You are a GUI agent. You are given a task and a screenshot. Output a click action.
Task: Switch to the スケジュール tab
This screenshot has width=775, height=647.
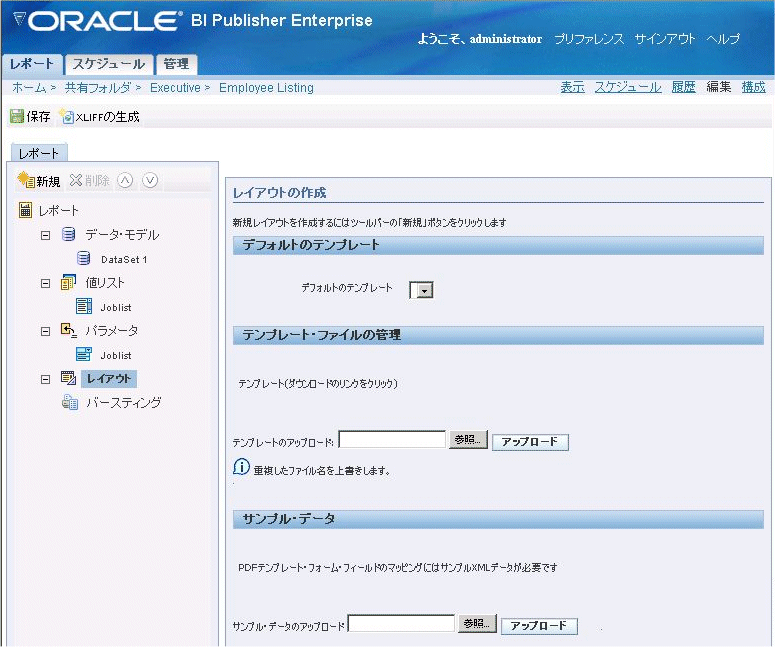(109, 64)
